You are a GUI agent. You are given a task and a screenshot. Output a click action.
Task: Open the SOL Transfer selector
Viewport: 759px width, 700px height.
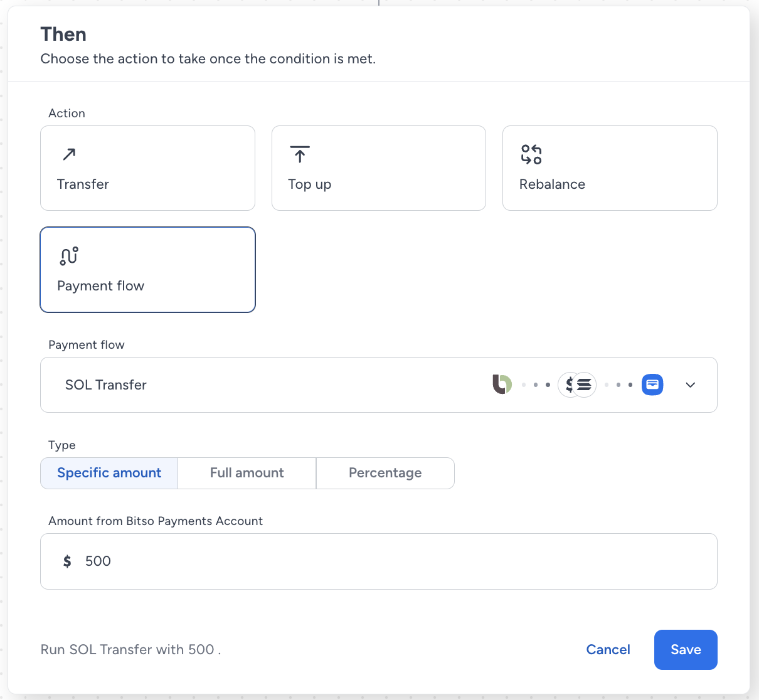[379, 385]
